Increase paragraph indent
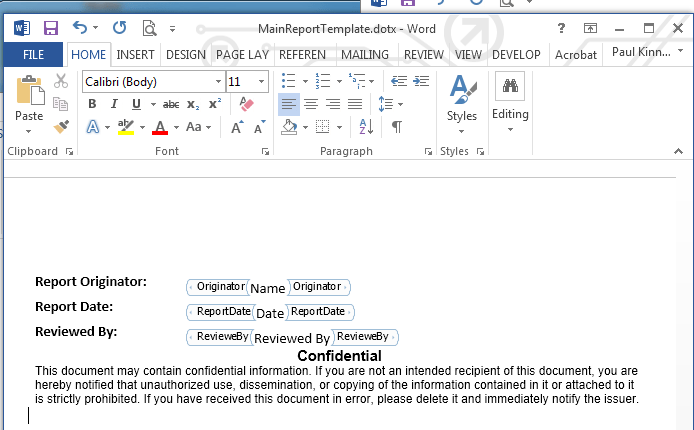The image size is (694, 430). [421, 81]
